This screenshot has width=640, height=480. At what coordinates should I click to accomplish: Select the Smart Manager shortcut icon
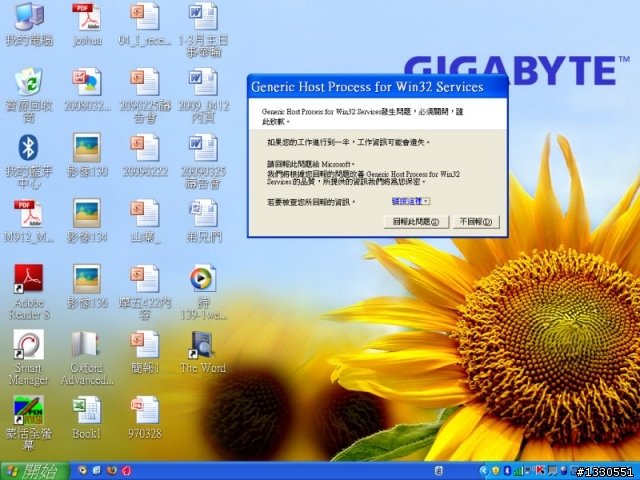click(x=29, y=358)
